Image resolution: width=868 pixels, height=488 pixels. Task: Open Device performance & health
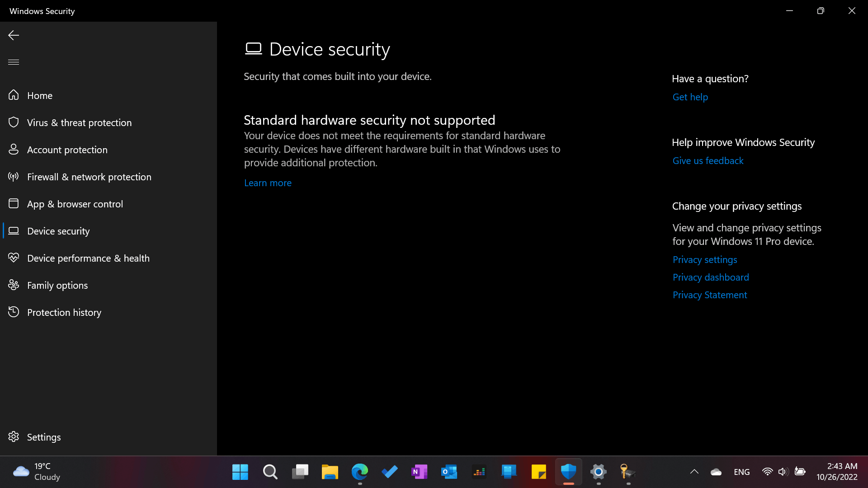88,258
